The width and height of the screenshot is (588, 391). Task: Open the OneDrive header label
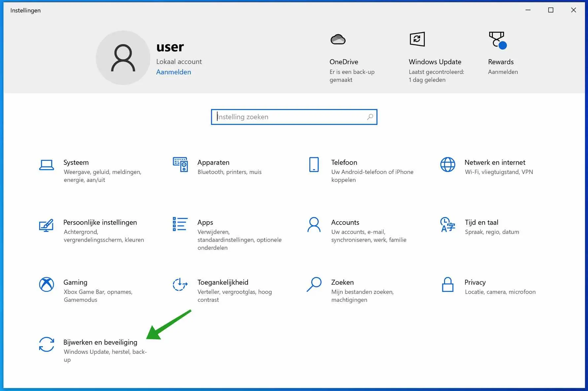pos(344,62)
